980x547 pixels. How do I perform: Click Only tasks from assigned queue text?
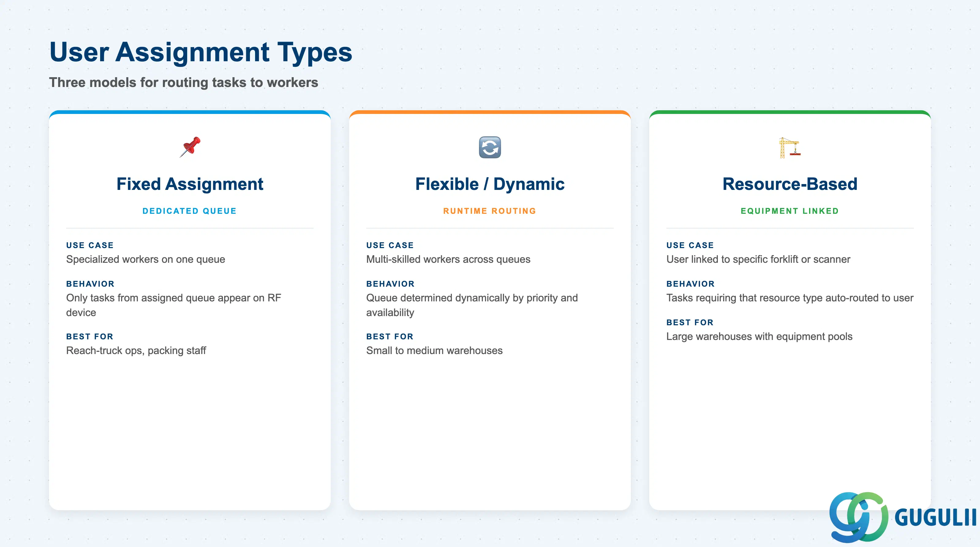(173, 305)
